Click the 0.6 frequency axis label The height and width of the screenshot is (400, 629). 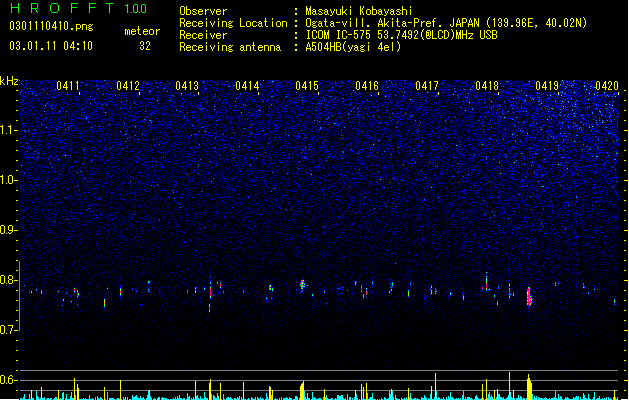point(8,380)
